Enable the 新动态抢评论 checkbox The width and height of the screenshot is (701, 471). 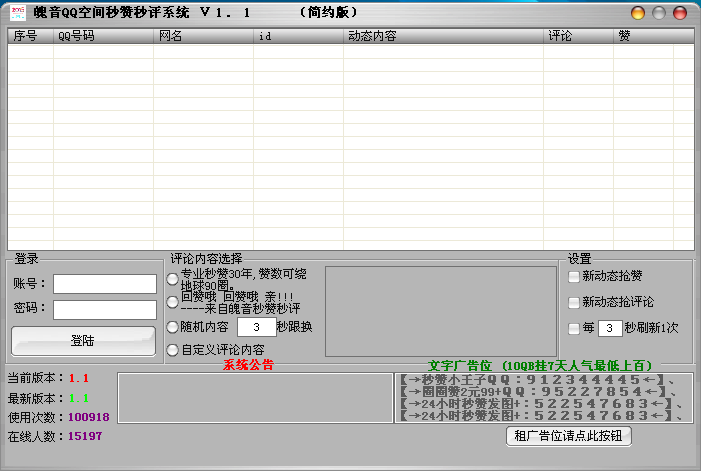tap(574, 302)
